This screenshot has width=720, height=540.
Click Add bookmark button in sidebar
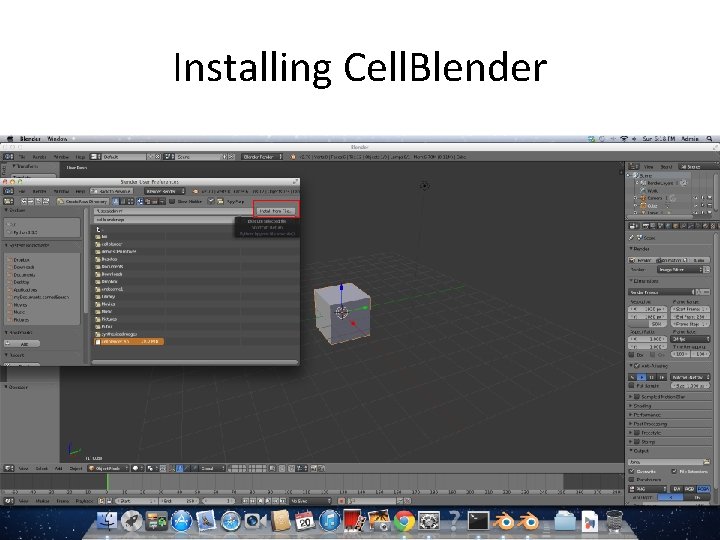pyautogui.click(x=22, y=343)
